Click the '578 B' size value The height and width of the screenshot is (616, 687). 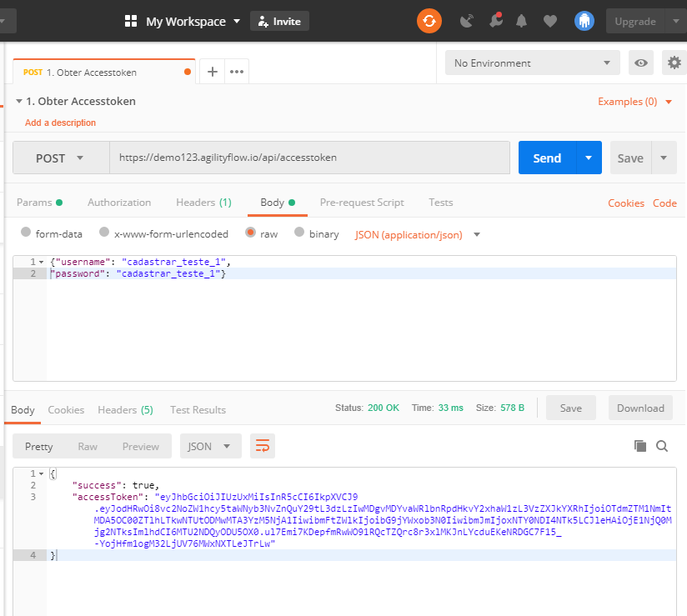512,408
